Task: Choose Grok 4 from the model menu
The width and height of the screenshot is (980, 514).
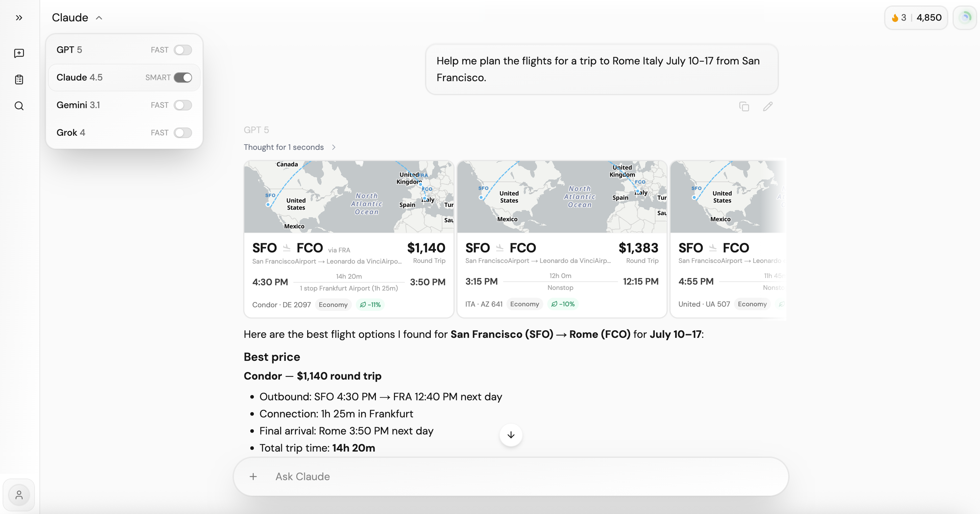Action: (x=124, y=133)
